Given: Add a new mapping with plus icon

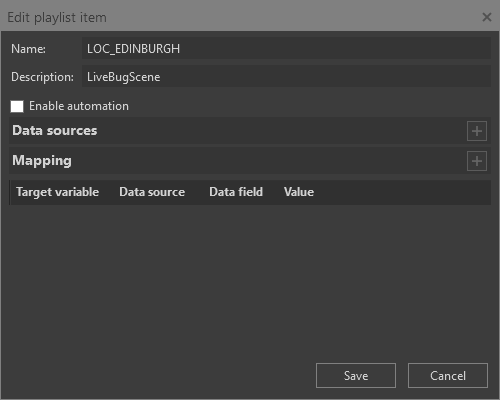Looking at the screenshot, I should coord(477,161).
